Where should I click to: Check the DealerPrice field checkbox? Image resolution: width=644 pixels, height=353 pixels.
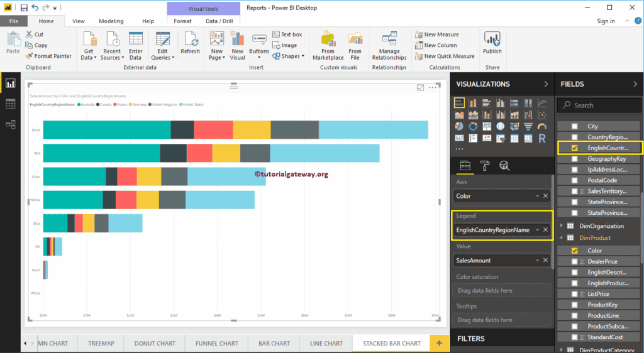tap(575, 261)
